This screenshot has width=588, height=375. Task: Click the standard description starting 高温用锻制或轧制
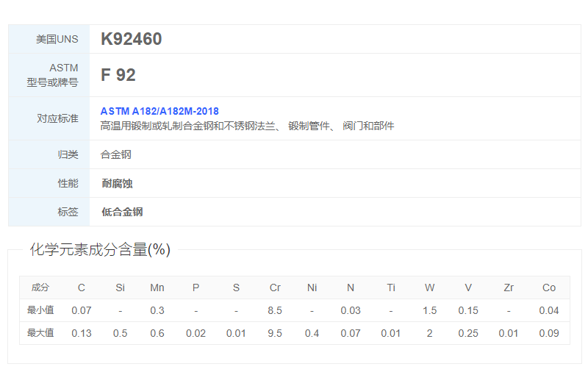247,126
